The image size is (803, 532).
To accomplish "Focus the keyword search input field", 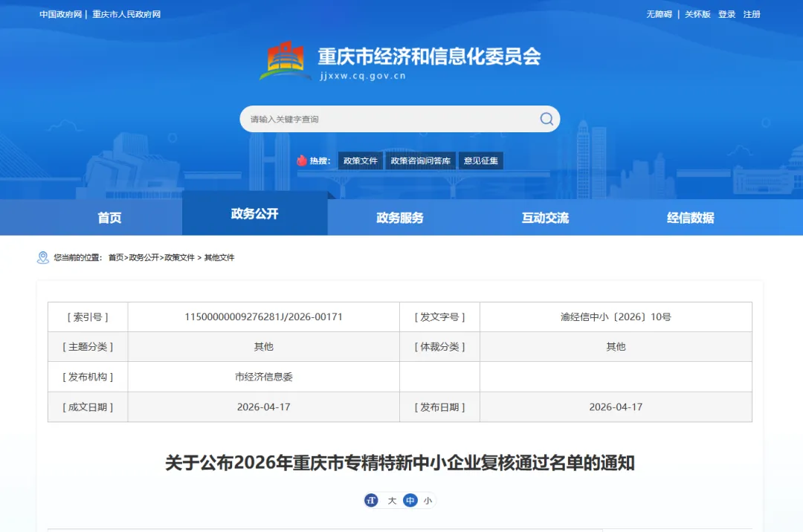I will 392,119.
